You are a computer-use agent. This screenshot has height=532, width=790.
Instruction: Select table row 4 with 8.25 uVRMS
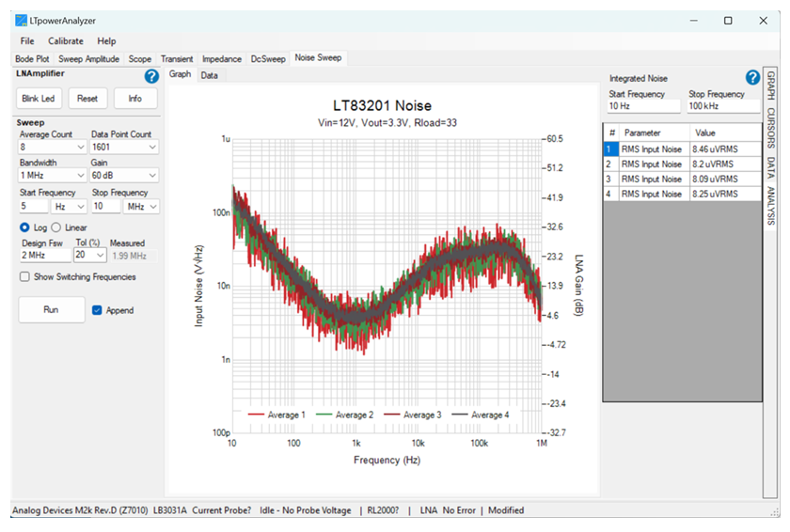pyautogui.click(x=682, y=194)
